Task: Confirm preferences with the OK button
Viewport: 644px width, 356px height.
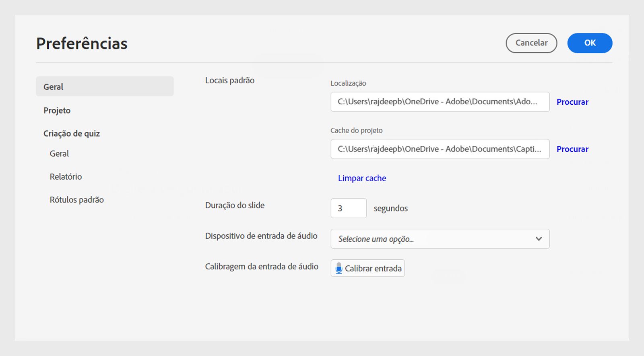Action: [590, 43]
